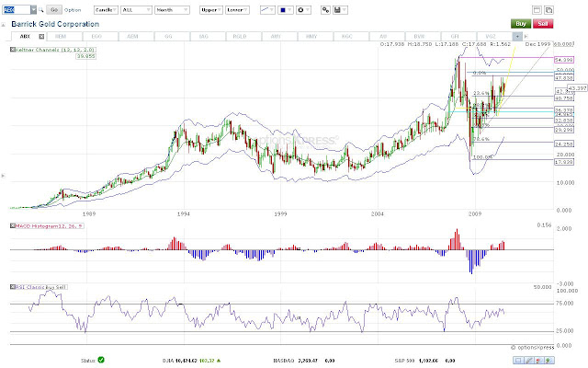Click the red marker tool icon
The height and width of the screenshot is (368, 588).
click(539, 360)
